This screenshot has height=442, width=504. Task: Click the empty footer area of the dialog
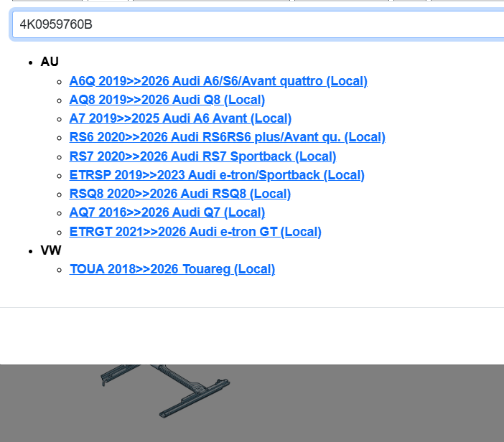tap(251, 336)
